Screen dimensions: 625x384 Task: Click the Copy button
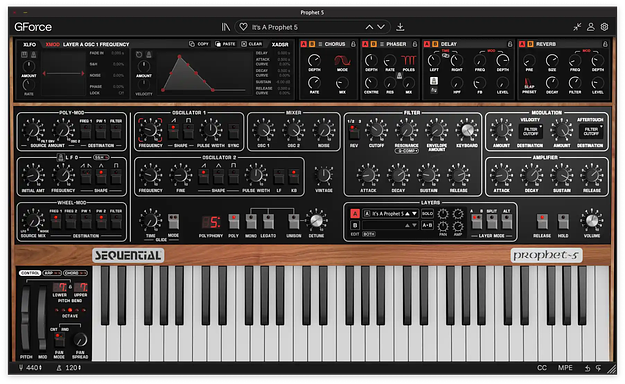click(200, 44)
